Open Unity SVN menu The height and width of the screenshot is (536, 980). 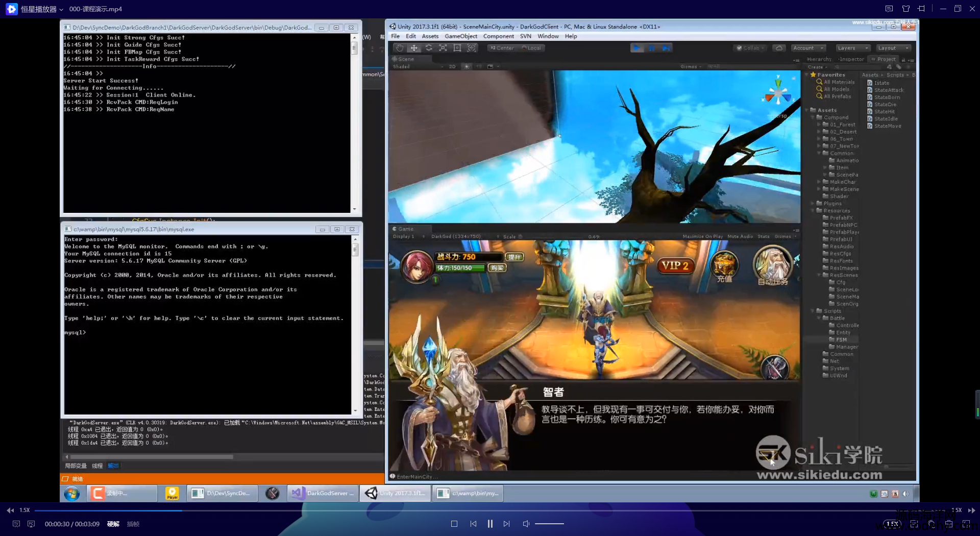[526, 36]
